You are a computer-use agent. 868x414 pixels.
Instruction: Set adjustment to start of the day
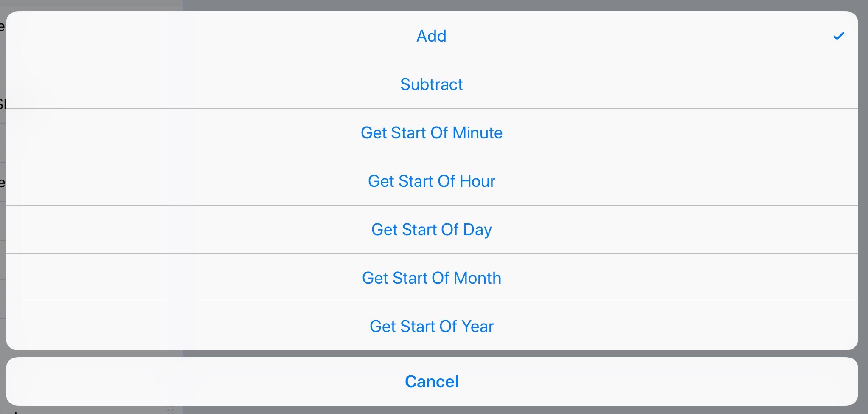click(x=432, y=230)
